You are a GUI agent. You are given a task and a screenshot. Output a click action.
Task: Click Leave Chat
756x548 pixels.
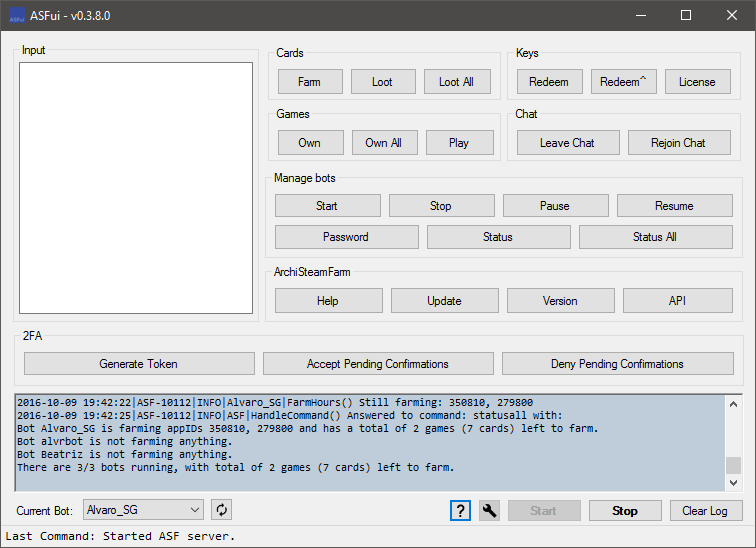click(x=568, y=143)
